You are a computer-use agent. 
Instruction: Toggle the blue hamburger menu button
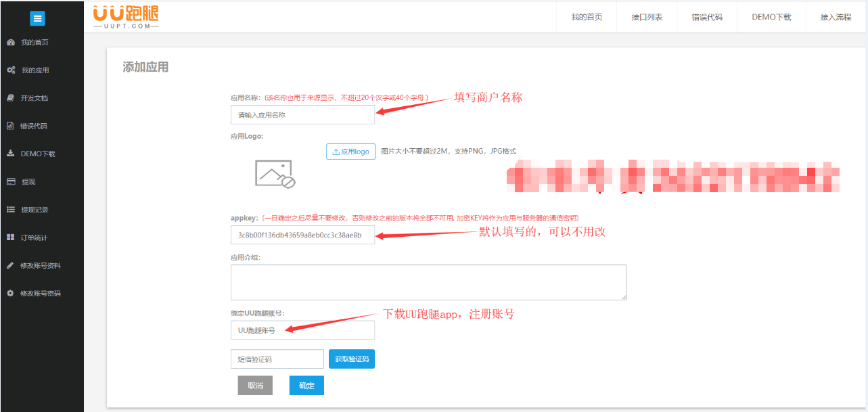tap(37, 19)
